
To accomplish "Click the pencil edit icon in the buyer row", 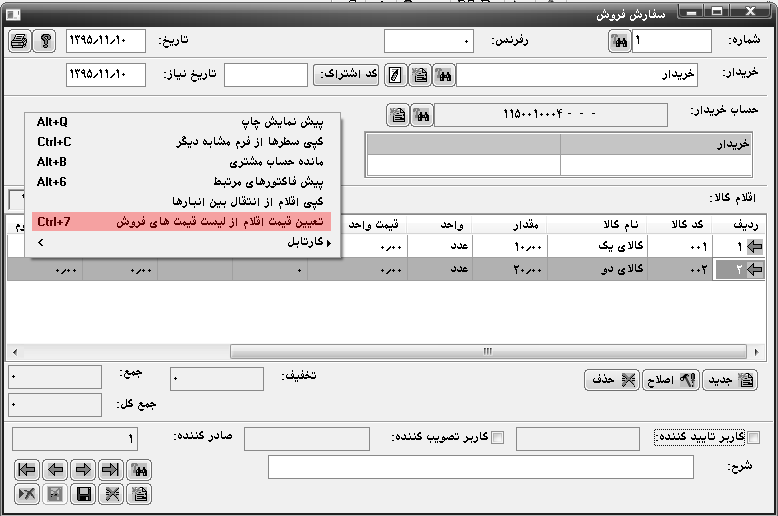I will tap(397, 75).
